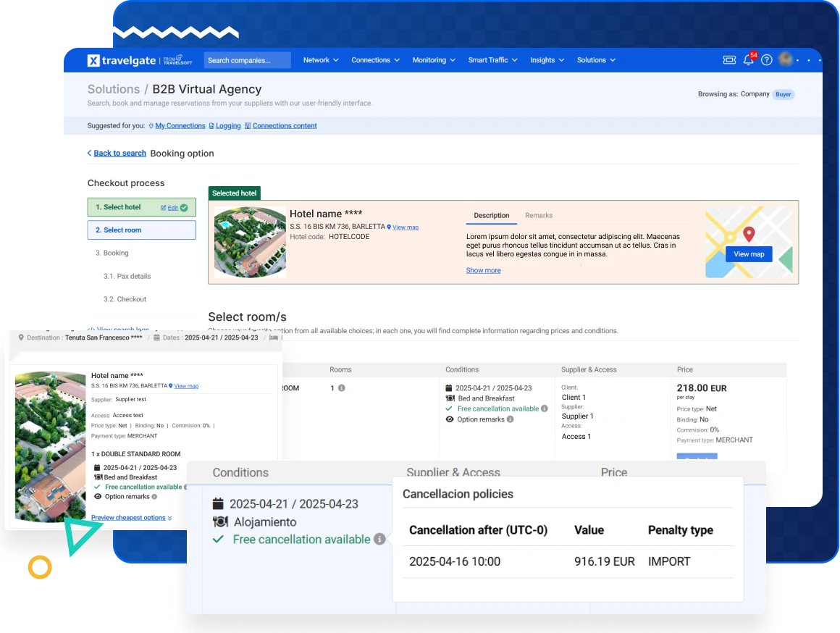Click the info icon in the enlarged Conditions popup
Viewport: 840px width, 633px height.
coord(379,539)
